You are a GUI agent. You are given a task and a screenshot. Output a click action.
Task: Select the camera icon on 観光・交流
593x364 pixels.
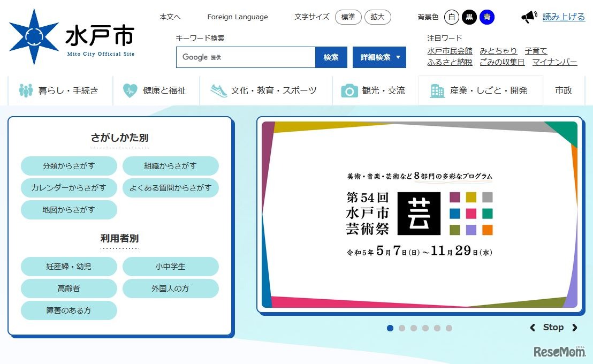pos(351,90)
